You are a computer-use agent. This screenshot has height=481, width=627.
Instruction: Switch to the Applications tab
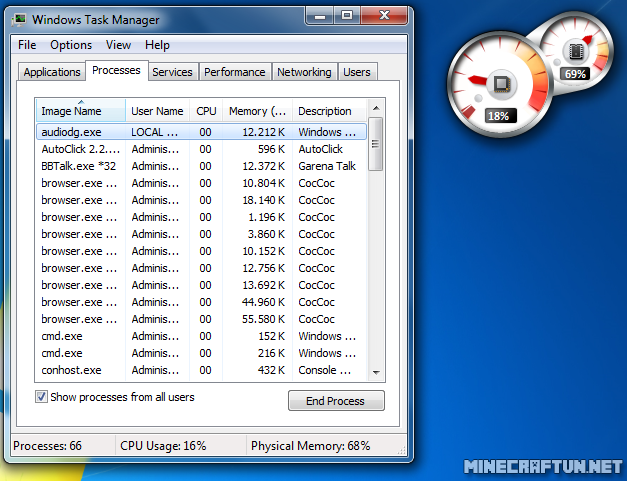click(52, 72)
